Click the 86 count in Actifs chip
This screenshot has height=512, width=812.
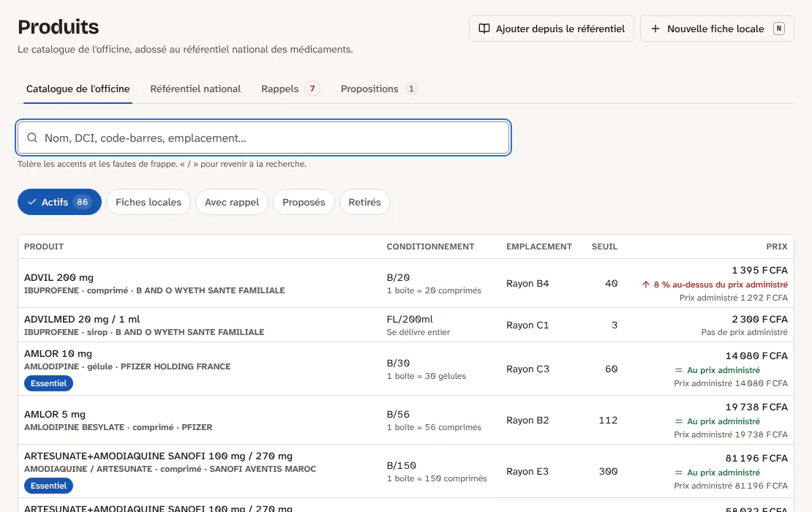(83, 202)
